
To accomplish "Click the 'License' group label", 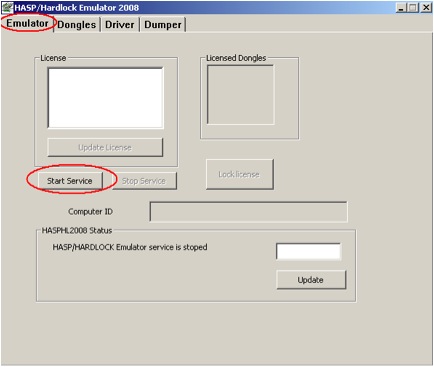I will click(x=53, y=58).
